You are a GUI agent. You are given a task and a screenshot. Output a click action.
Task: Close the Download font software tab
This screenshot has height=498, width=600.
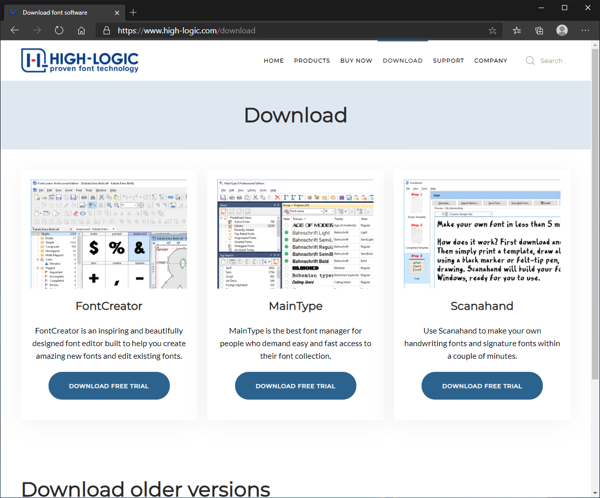117,13
